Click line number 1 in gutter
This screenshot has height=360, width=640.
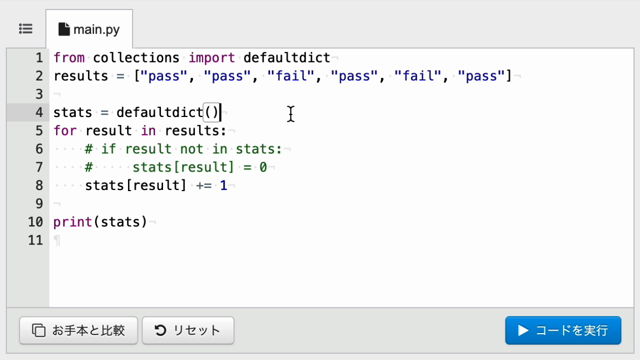coord(39,58)
